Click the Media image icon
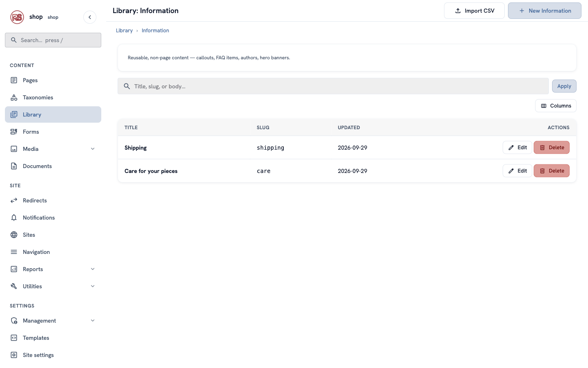 [x=14, y=149]
